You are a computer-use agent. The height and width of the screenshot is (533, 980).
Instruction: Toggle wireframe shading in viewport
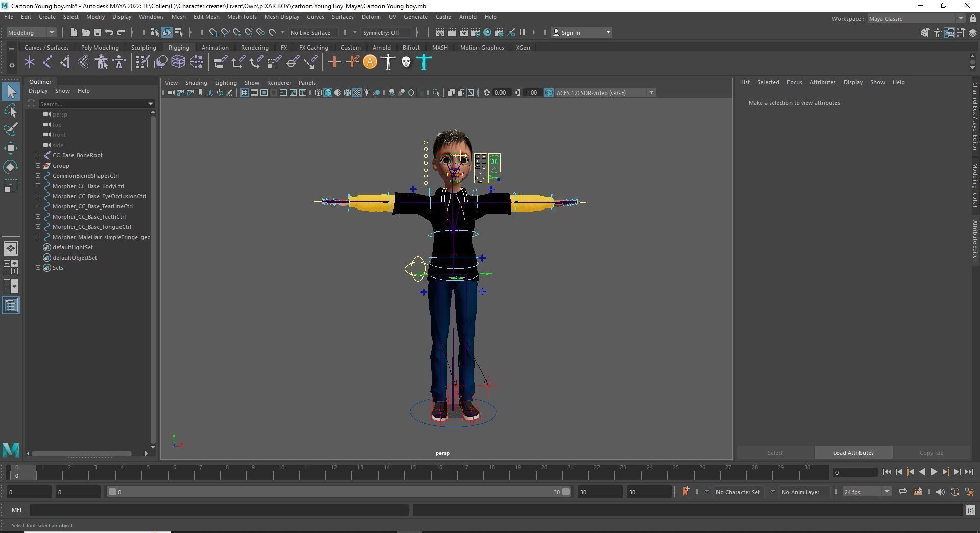click(318, 92)
